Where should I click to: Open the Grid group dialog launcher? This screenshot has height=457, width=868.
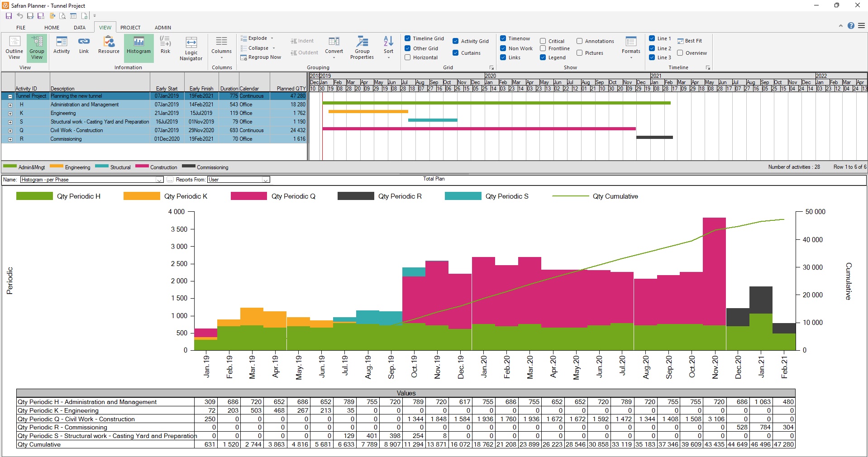(491, 68)
